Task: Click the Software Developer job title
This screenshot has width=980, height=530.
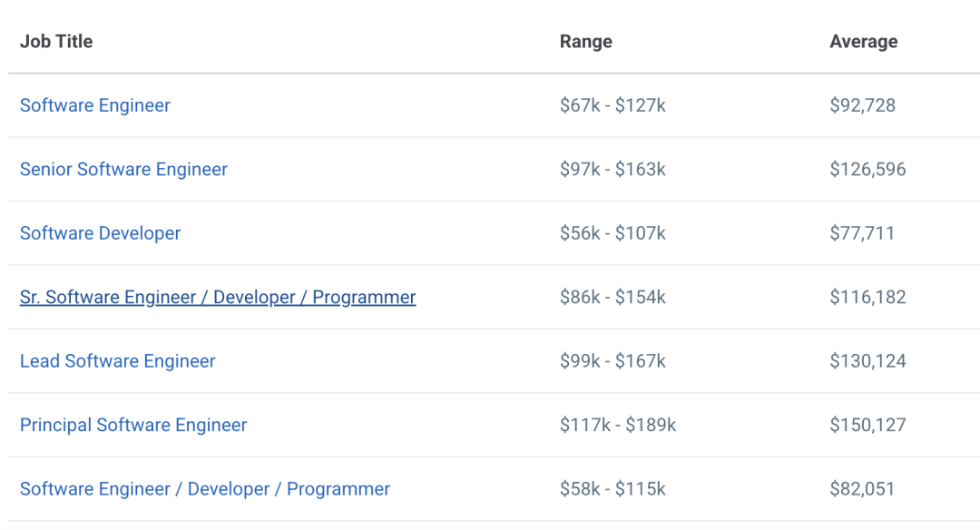Action: pos(100,233)
